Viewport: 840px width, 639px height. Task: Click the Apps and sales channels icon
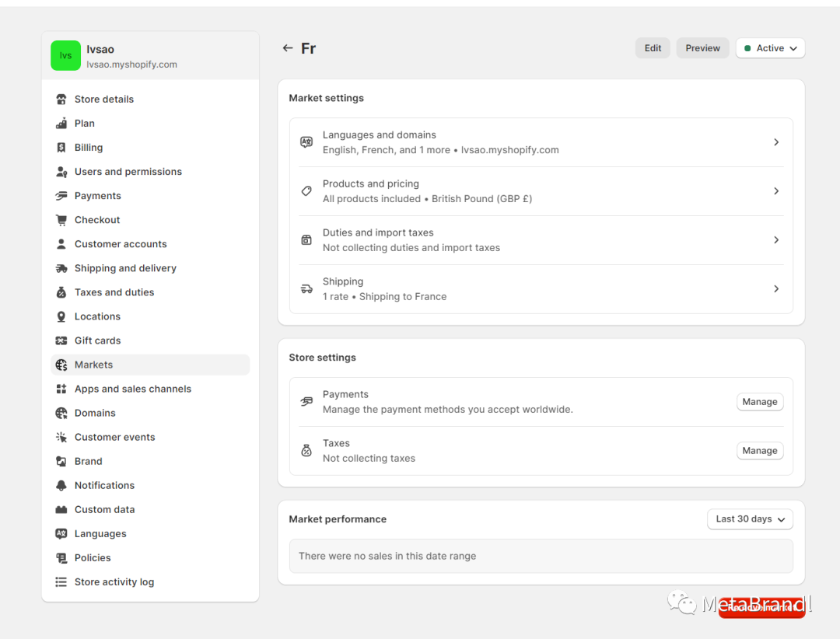click(61, 389)
